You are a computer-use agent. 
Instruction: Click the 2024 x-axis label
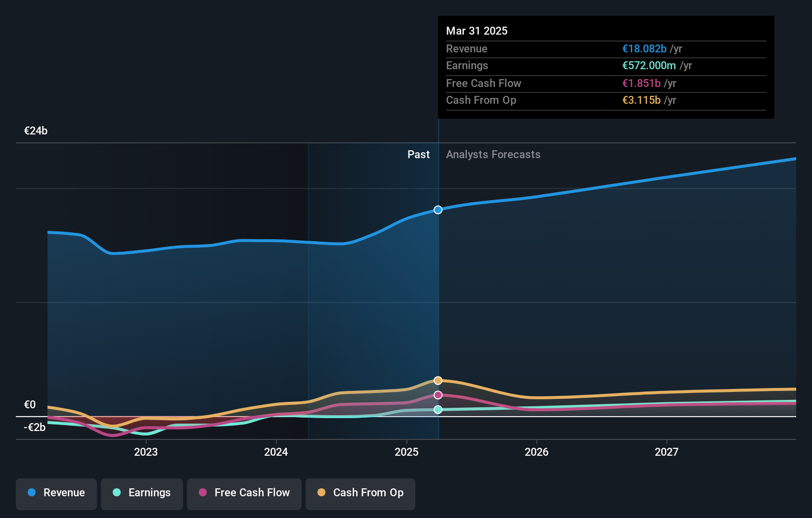276,452
